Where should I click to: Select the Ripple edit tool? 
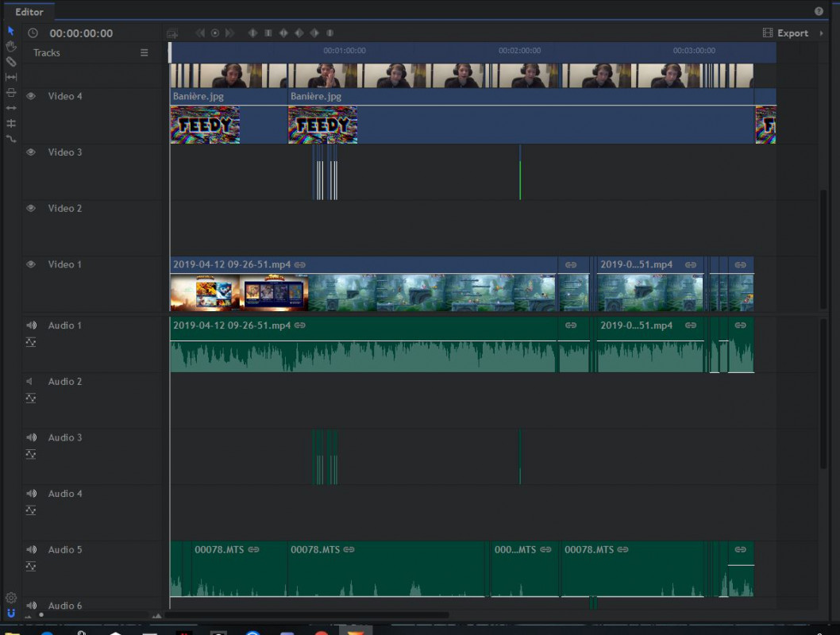tap(10, 108)
